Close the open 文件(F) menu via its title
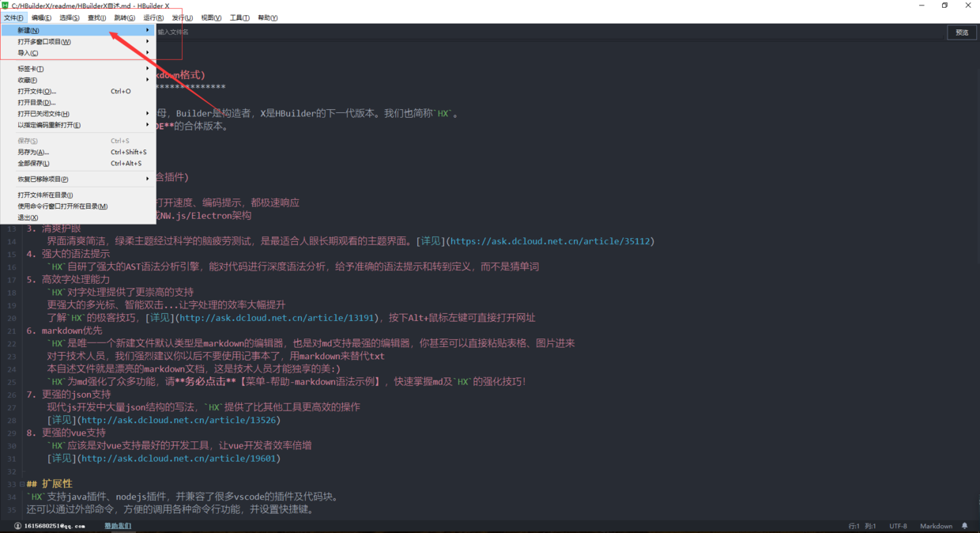 13,17
